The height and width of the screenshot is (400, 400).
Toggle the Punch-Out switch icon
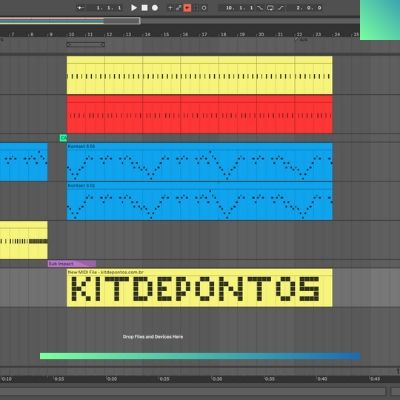pyautogui.click(x=281, y=8)
